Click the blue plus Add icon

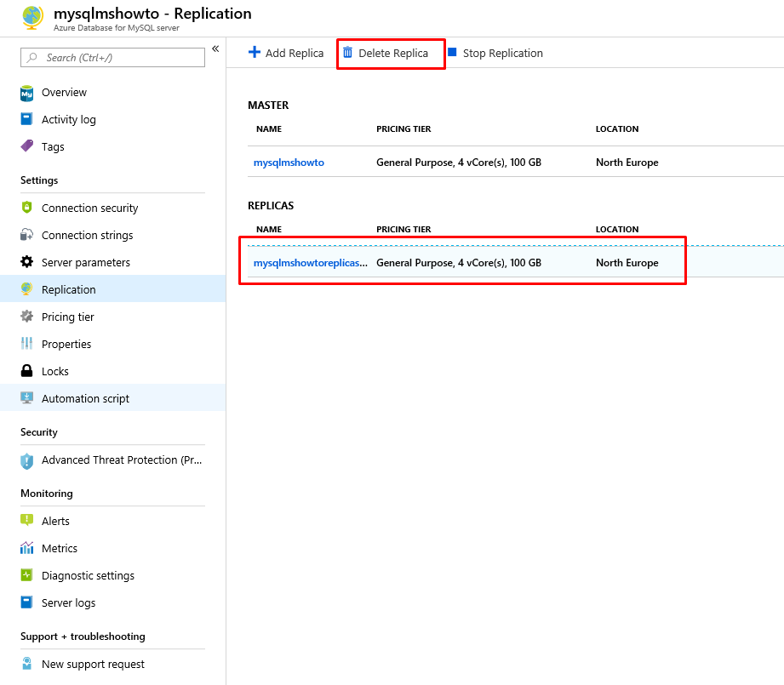(x=254, y=52)
